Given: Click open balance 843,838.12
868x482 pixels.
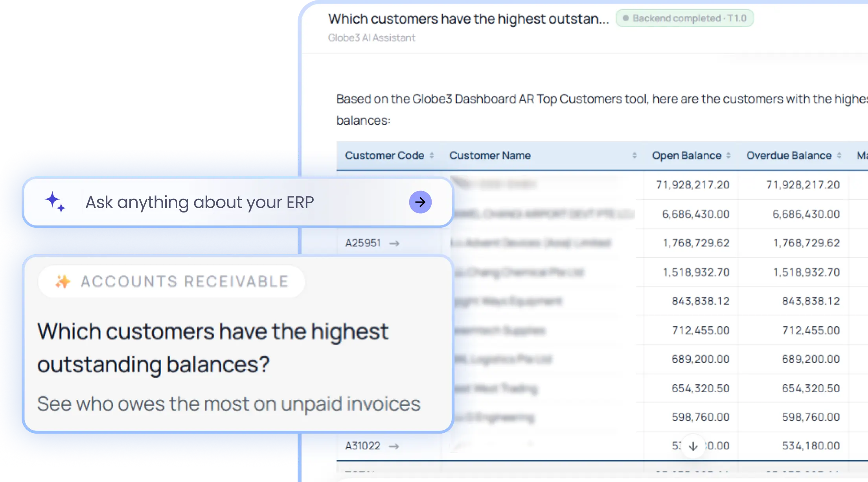Looking at the screenshot, I should [701, 301].
